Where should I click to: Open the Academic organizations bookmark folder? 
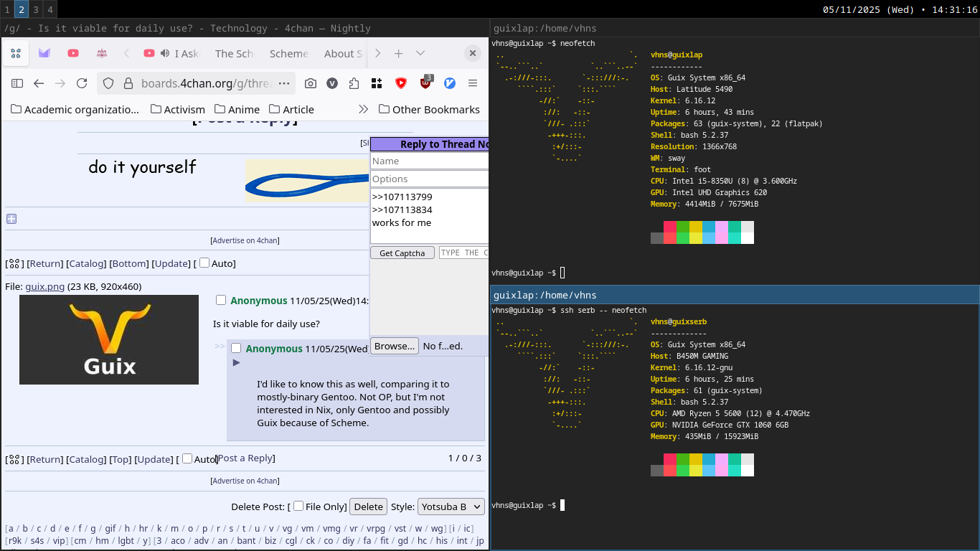click(75, 109)
